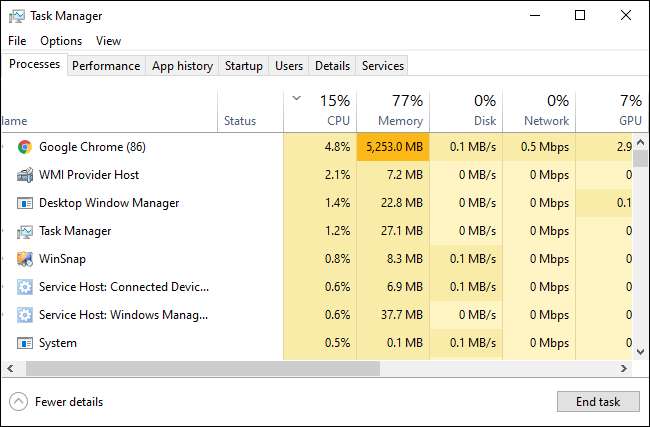Viewport: 650px width, 427px height.
Task: Click the vertical scrollbar down arrow
Action: coord(642,351)
